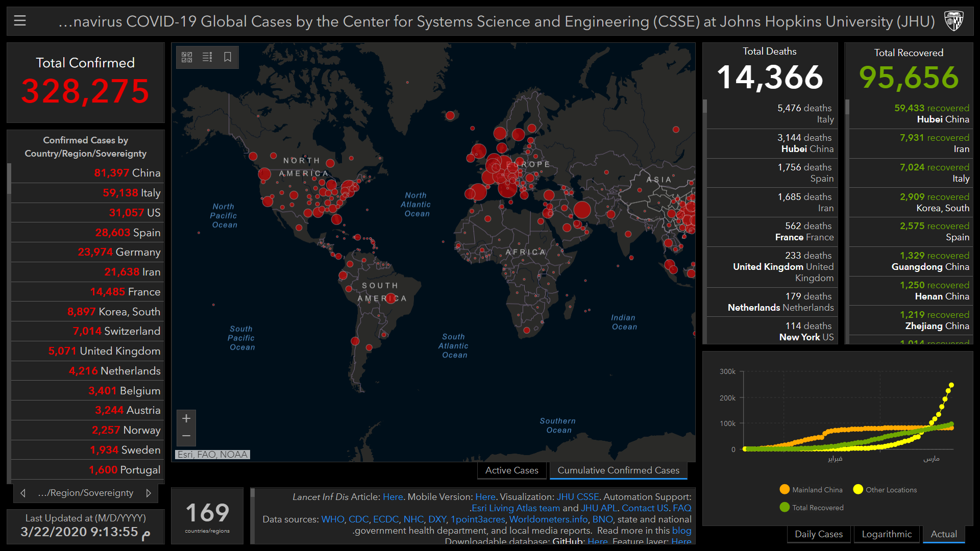Select Switzerland in confirmed cases list

pos(87,331)
